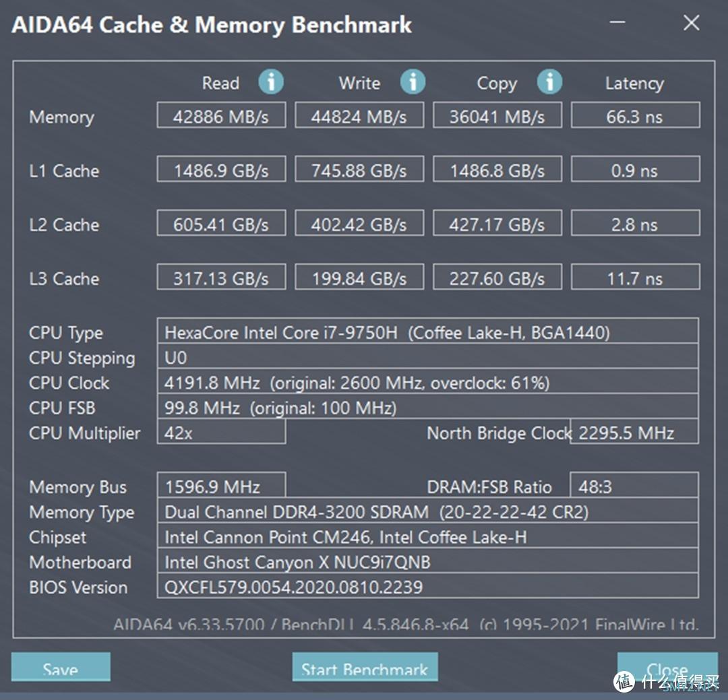
Task: Select the Memory Copy 36041 MB/s field
Action: pyautogui.click(x=497, y=115)
